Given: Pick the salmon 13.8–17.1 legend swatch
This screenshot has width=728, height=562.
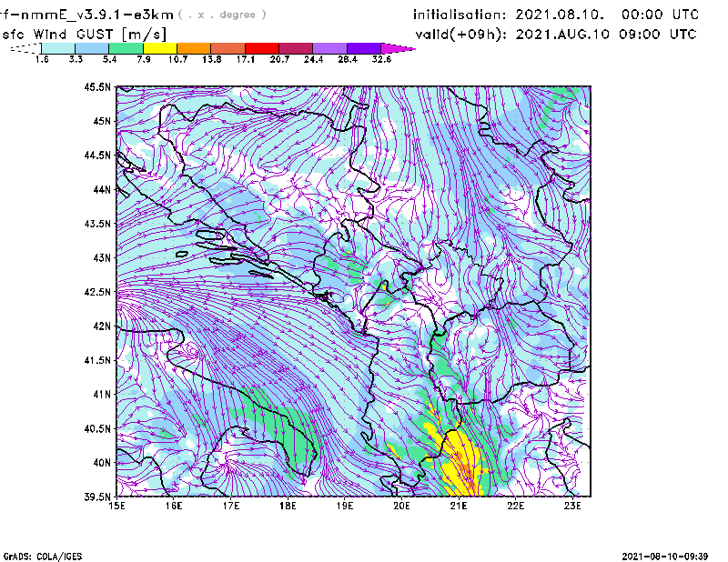Looking at the screenshot, I should click(228, 48).
